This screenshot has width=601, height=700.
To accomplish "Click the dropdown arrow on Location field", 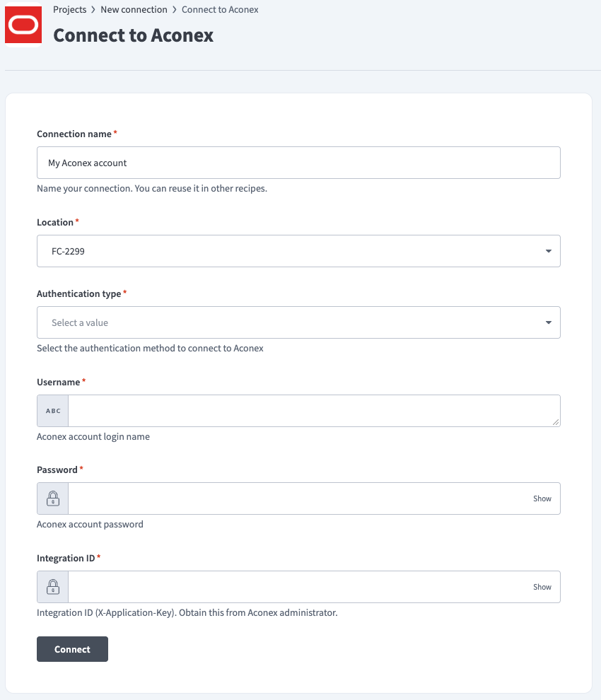I will tap(548, 250).
